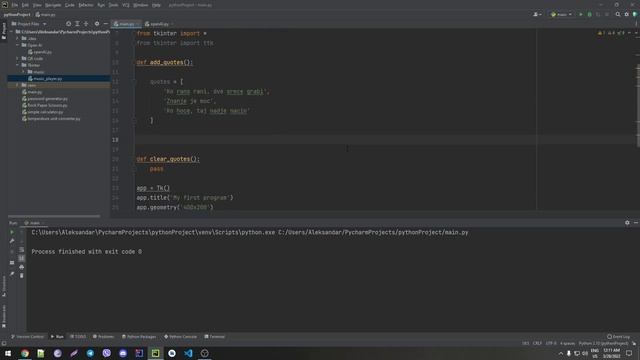Viewport: 640px width, 360px height.
Task: Collapse the project root folder
Action: 11,32
